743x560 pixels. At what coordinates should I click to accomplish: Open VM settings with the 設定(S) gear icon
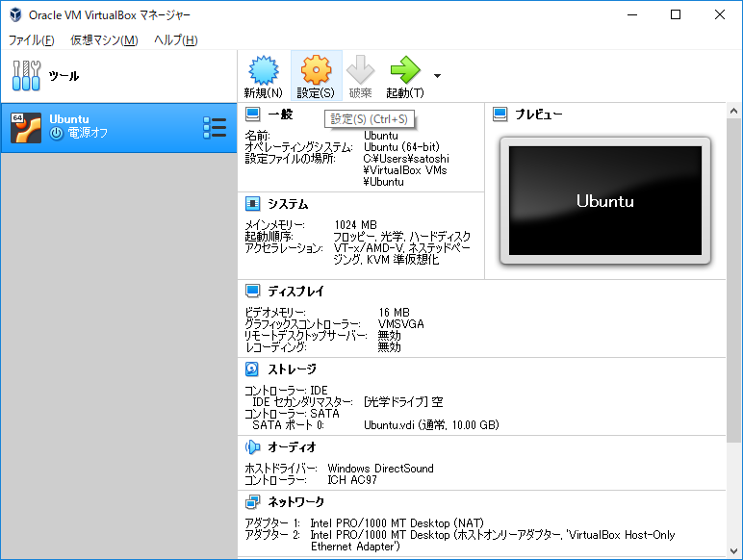pyautogui.click(x=316, y=70)
